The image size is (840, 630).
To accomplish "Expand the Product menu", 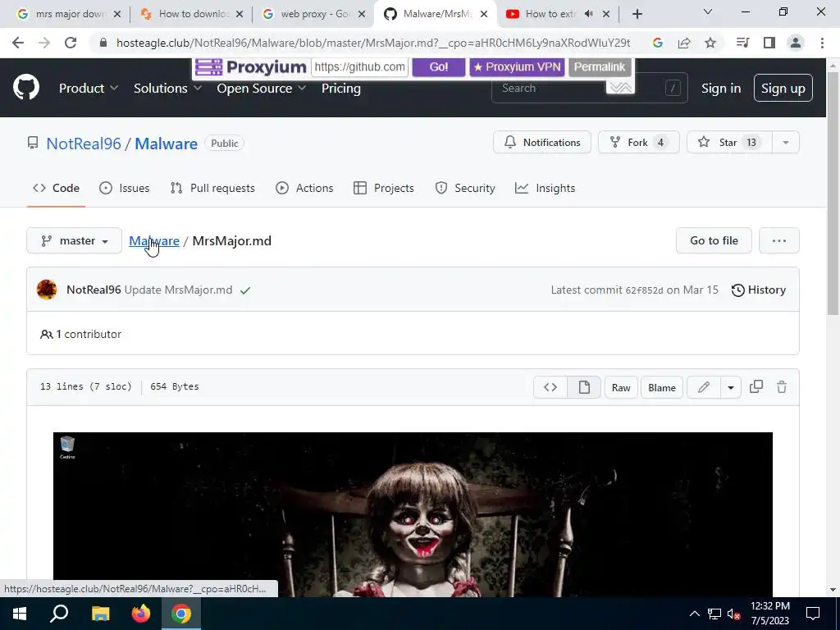I will pyautogui.click(x=89, y=89).
